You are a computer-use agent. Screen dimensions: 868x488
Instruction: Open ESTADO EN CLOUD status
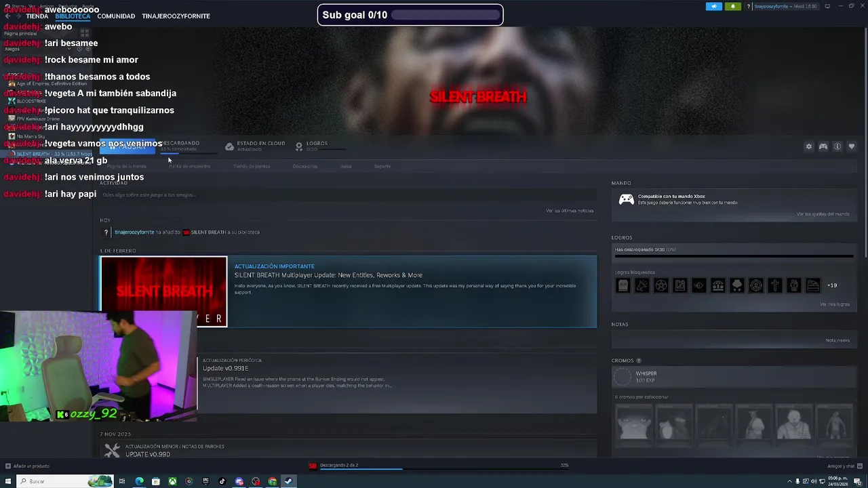click(x=255, y=146)
